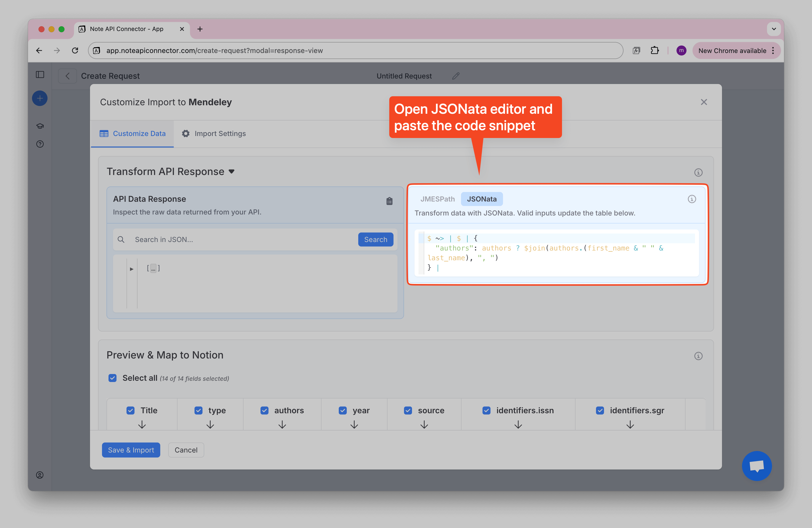Click the pencil edit icon beside Untitled Request
This screenshot has width=812, height=528.
(456, 76)
